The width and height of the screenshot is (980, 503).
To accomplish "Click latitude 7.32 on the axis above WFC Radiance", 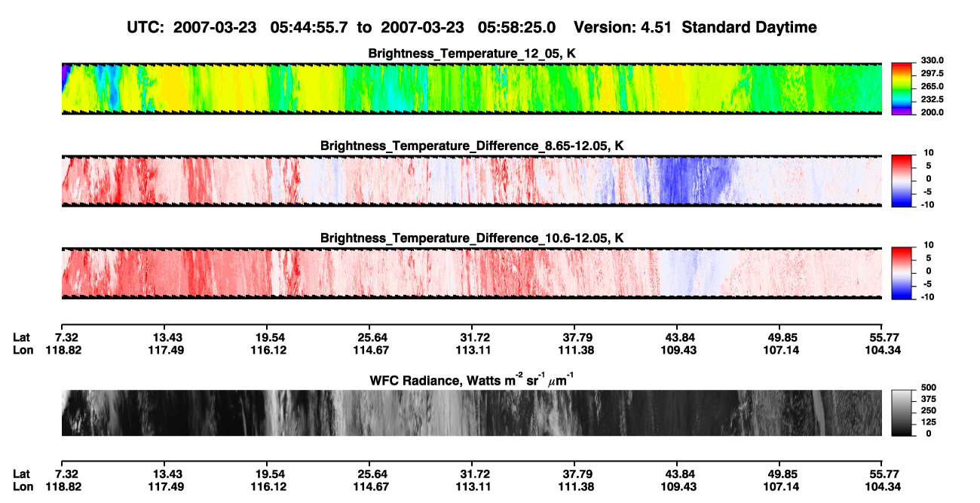I will (x=67, y=337).
